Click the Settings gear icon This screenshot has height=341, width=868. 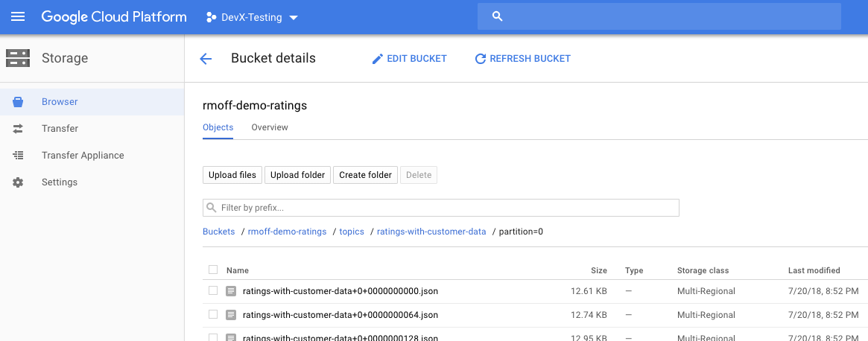pyautogui.click(x=18, y=182)
